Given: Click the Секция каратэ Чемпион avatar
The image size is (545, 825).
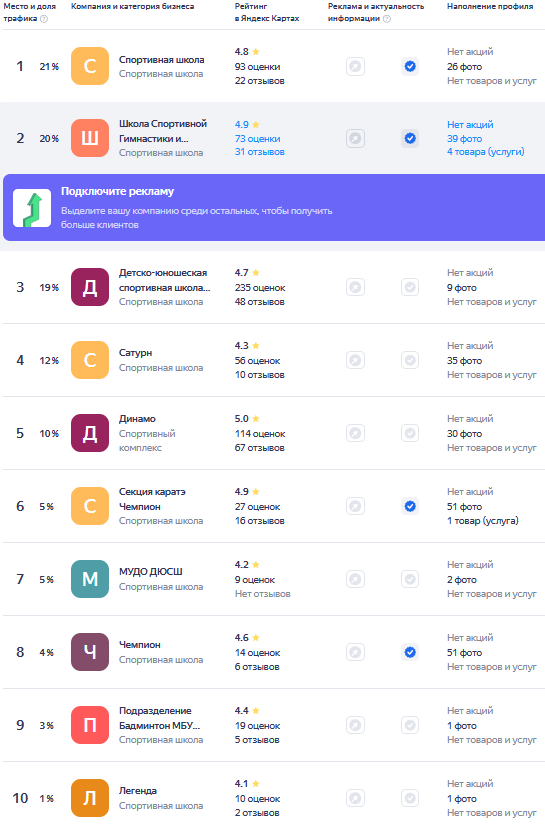Looking at the screenshot, I should point(90,506).
